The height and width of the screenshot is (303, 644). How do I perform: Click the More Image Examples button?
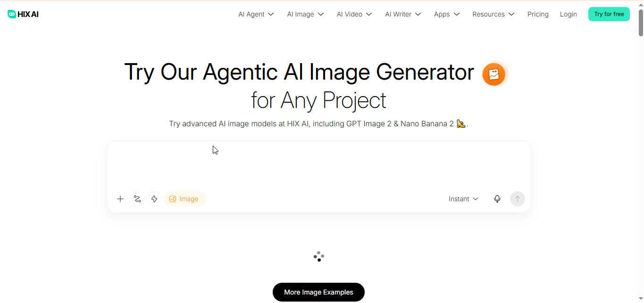coord(318,292)
